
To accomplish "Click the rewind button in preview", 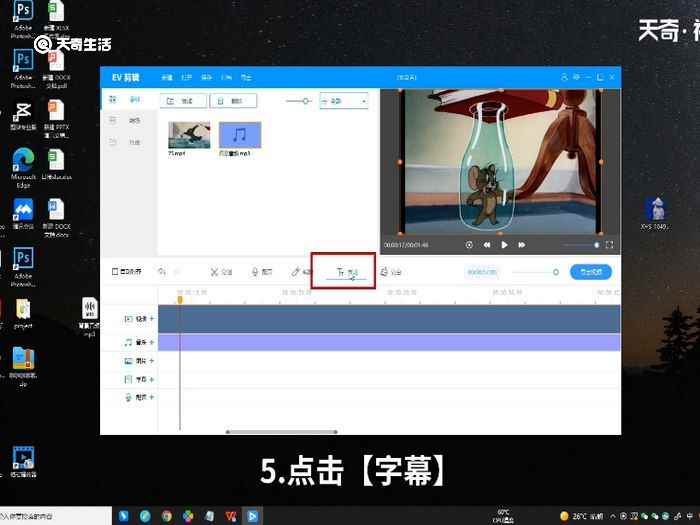I will (x=487, y=245).
